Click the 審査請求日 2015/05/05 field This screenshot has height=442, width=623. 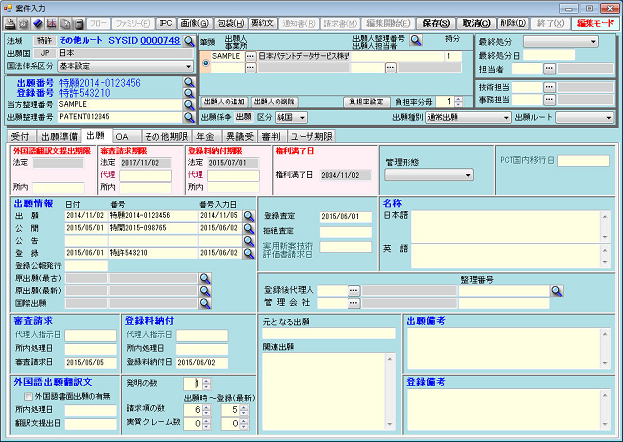tap(91, 363)
